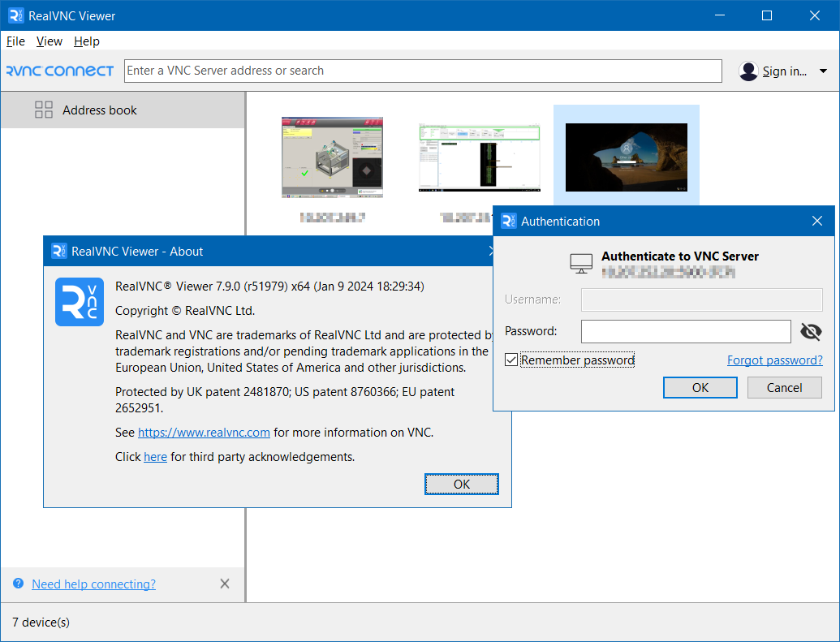
Task: Open the Forgot password link
Action: [774, 360]
